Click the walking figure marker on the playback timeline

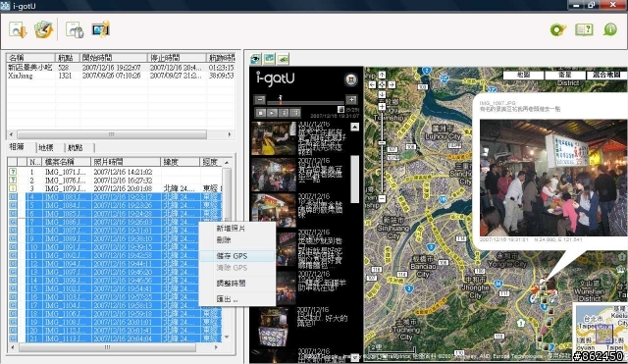coord(281,99)
